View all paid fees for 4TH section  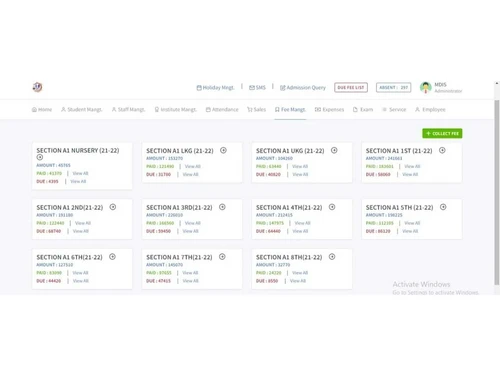point(302,223)
